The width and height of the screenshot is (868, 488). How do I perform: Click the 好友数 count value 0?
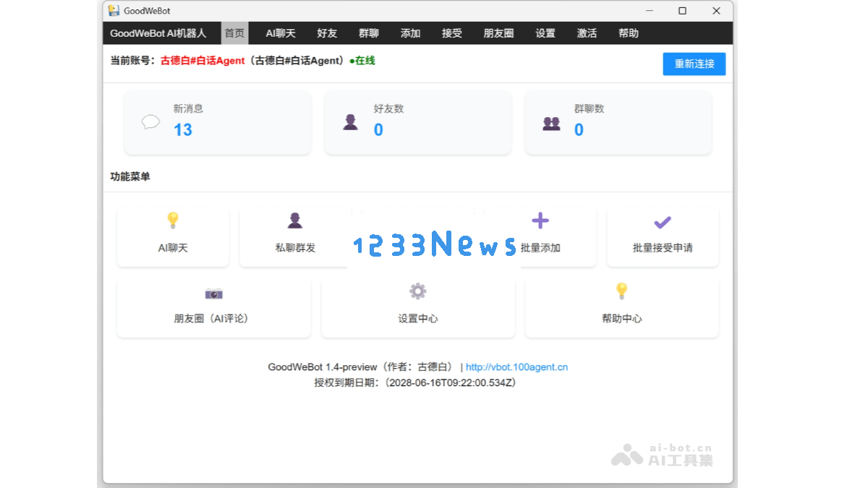(378, 130)
